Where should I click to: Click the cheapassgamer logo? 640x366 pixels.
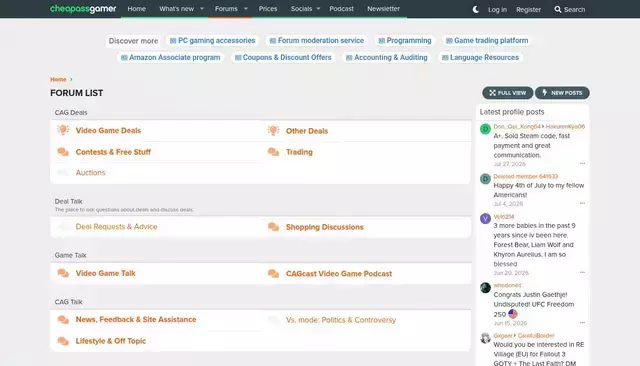point(83,9)
